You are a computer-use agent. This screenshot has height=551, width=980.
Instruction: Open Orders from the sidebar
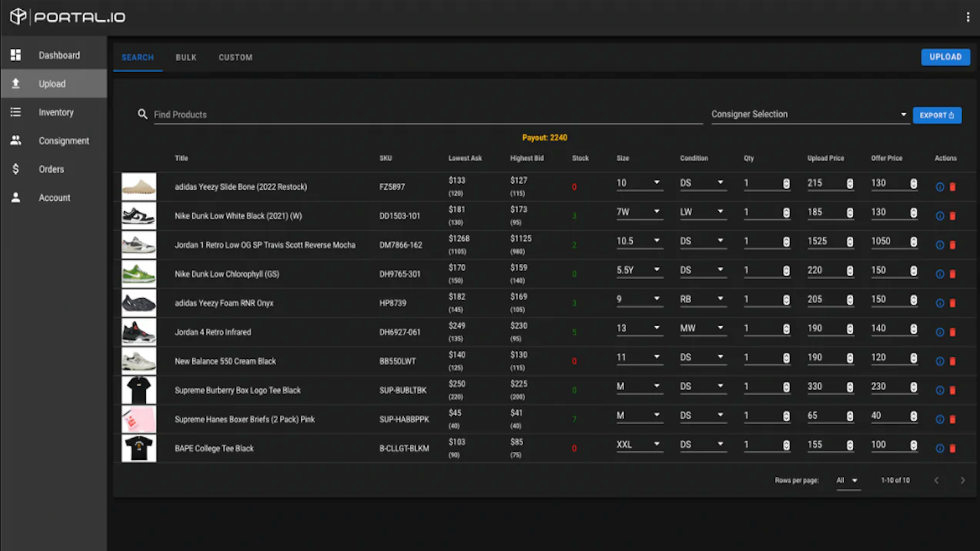pyautogui.click(x=54, y=169)
